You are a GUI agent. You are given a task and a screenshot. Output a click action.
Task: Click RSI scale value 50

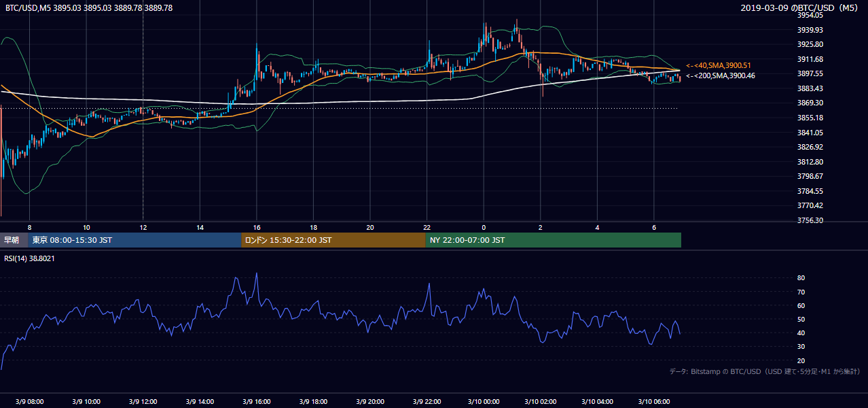tap(801, 319)
